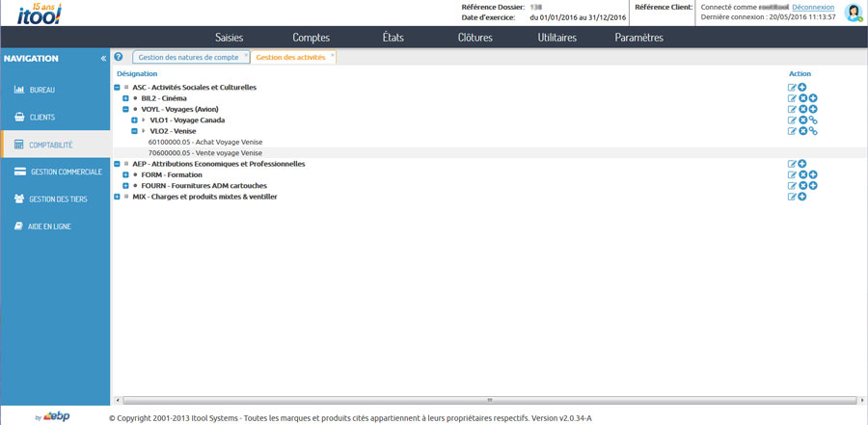Open Aide en ligne in navigation

tap(55, 226)
